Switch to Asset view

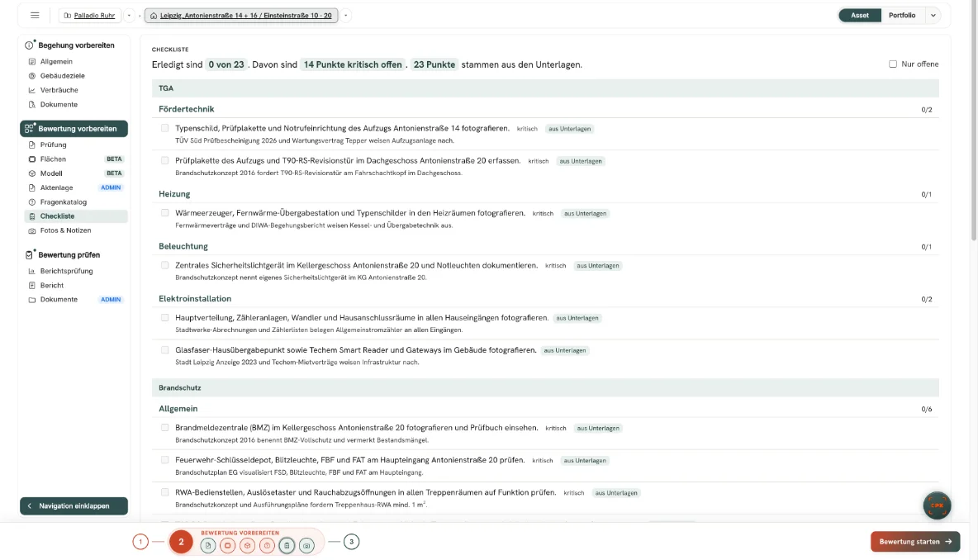point(860,16)
